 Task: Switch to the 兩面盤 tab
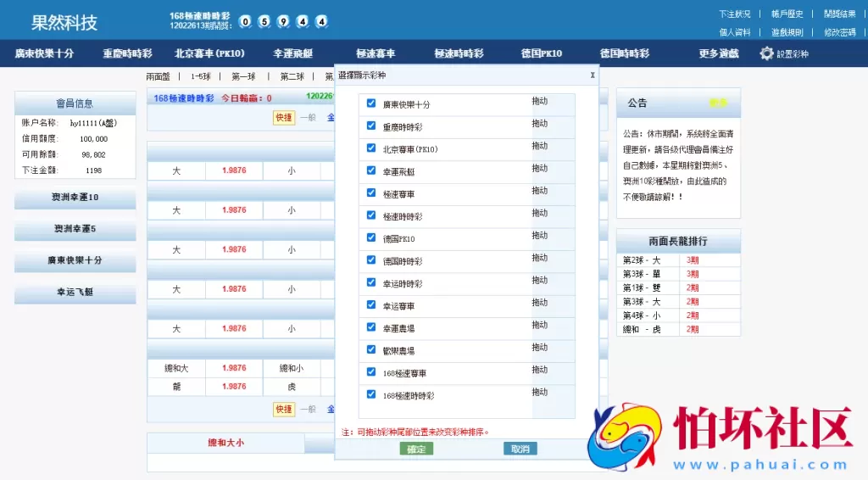[159, 76]
